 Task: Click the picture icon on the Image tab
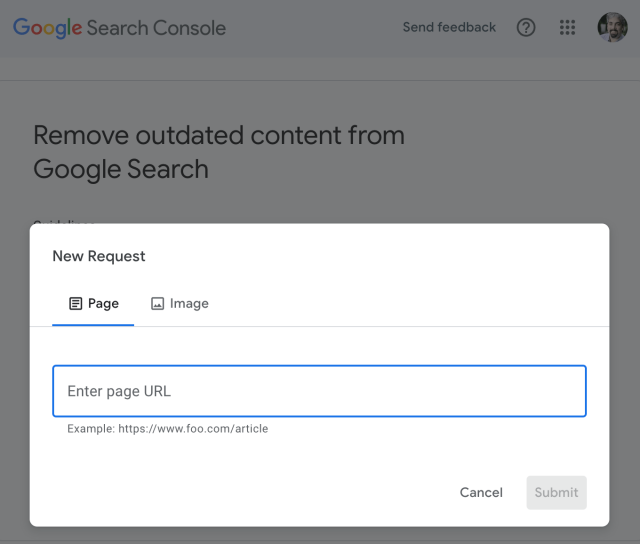click(x=157, y=304)
